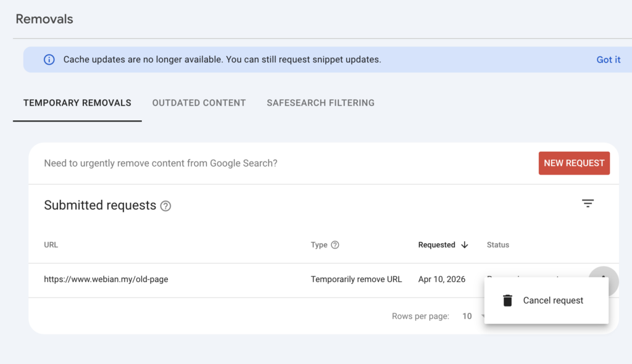
Task: Click the Type column header label
Action: point(319,245)
